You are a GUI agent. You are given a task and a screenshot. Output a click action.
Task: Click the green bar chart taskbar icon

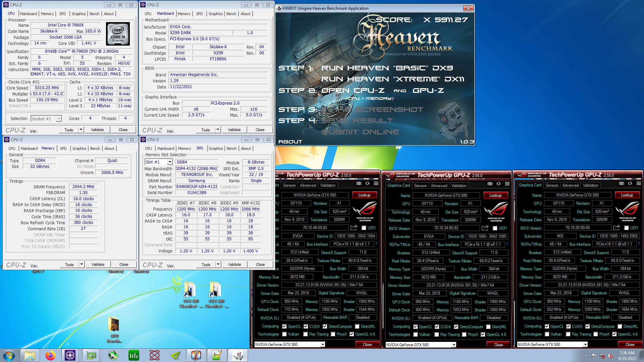[133, 355]
